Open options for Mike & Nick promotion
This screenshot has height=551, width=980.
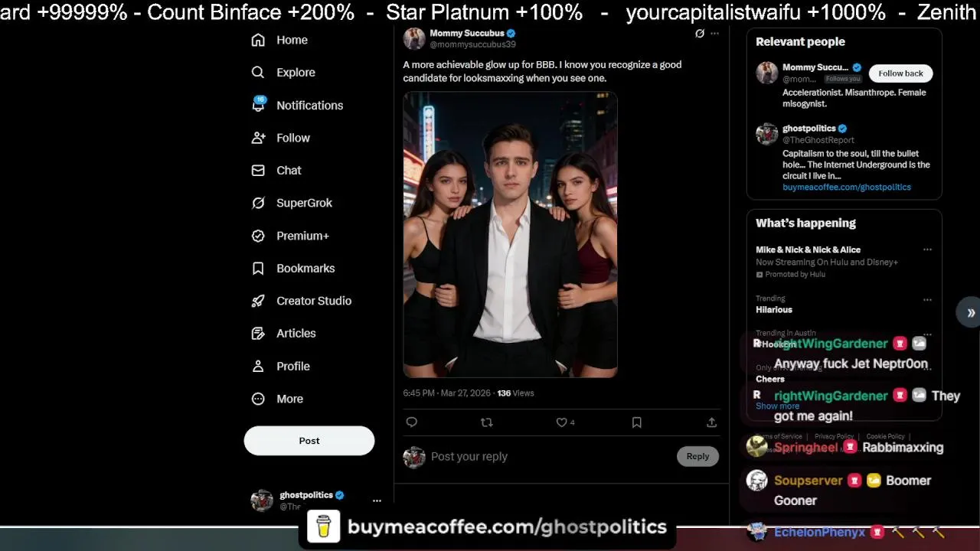(x=927, y=249)
